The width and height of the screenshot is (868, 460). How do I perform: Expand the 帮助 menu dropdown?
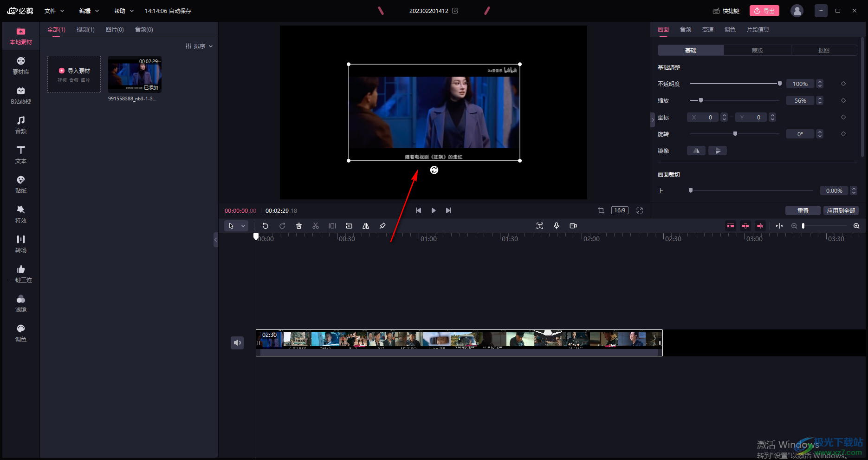click(124, 11)
